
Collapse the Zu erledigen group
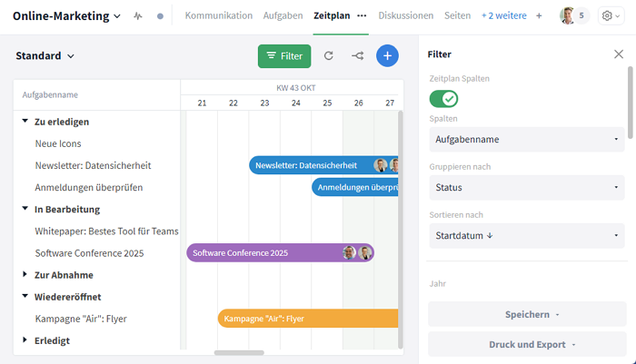pos(25,122)
